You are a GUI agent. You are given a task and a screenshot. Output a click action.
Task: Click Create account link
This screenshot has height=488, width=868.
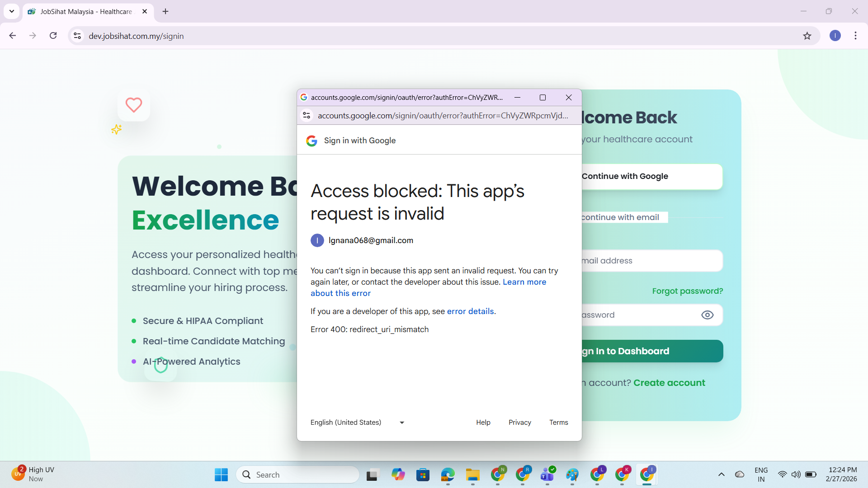[x=669, y=383]
